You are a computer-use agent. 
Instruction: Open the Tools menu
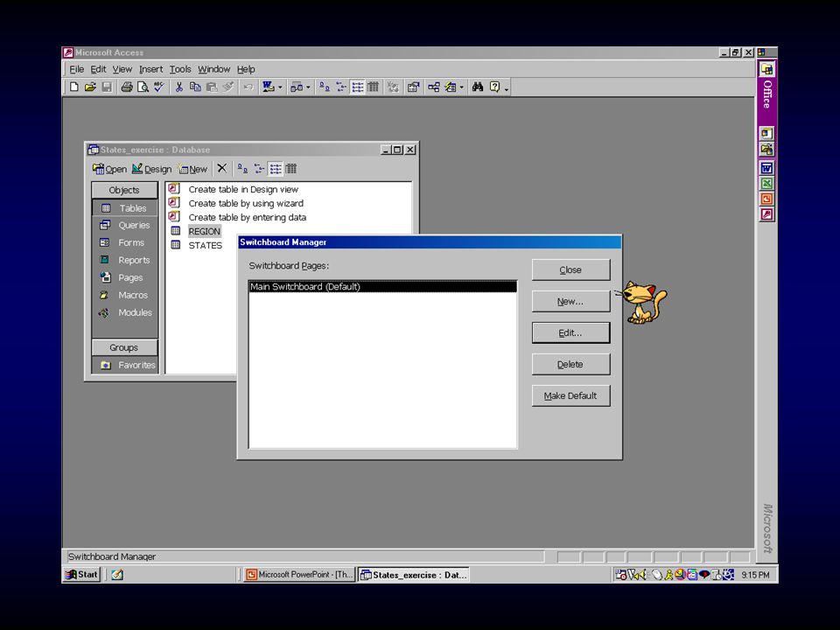click(180, 69)
